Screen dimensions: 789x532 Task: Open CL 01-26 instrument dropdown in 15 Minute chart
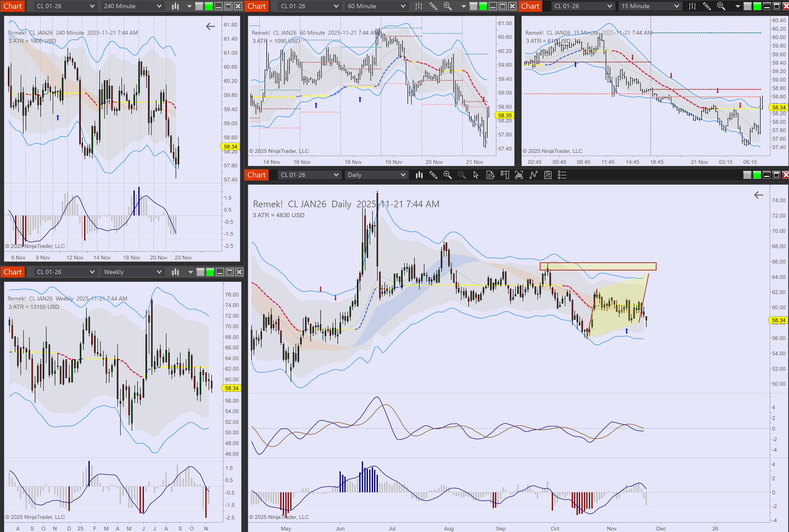click(x=583, y=6)
